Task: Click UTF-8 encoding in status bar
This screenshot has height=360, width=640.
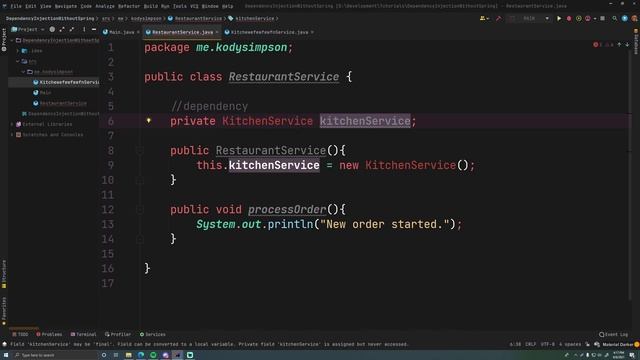Action: click(x=547, y=344)
